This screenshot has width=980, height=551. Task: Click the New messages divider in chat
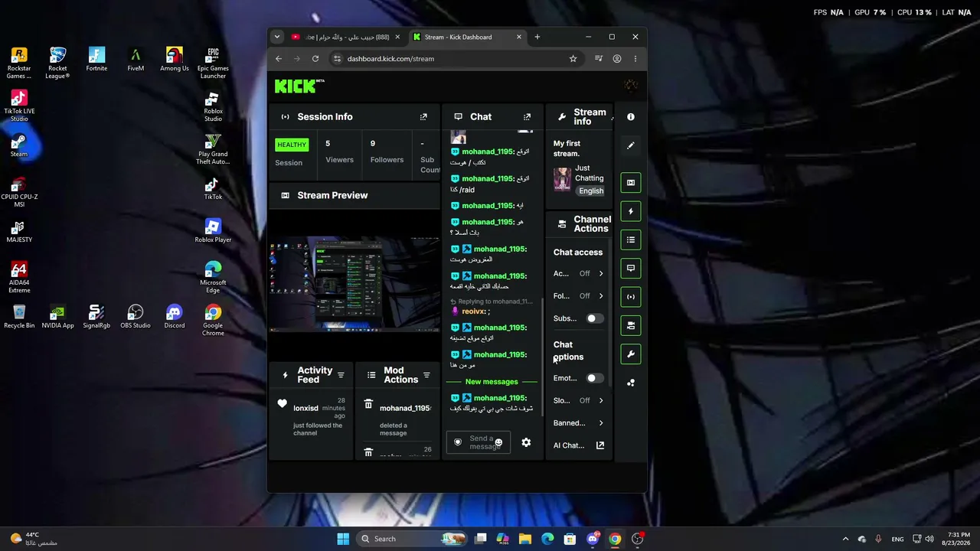point(492,382)
